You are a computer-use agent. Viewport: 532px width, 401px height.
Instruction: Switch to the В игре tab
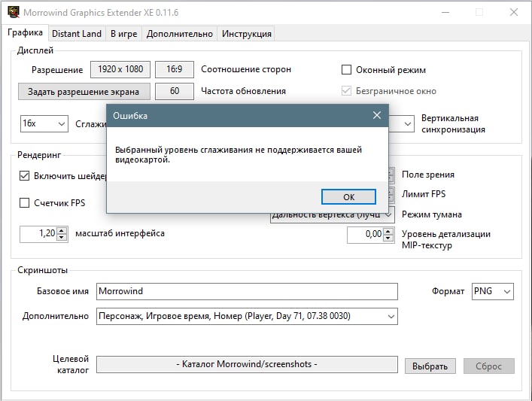[124, 34]
